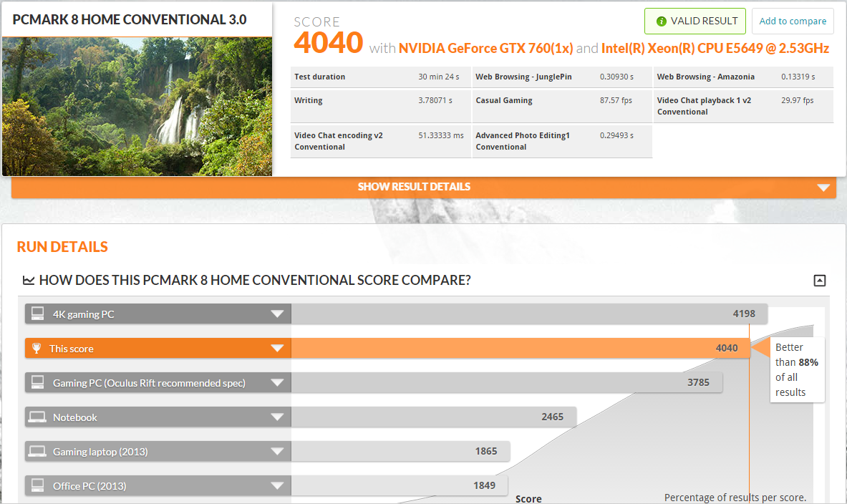This screenshot has height=504, width=847.
Task: Click the 4K gaming PC monitor icon
Action: point(37,314)
